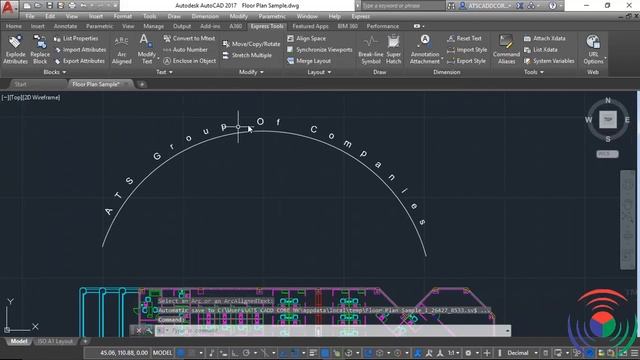
Task: Expand the Text panel dropdown
Action: [164, 72]
